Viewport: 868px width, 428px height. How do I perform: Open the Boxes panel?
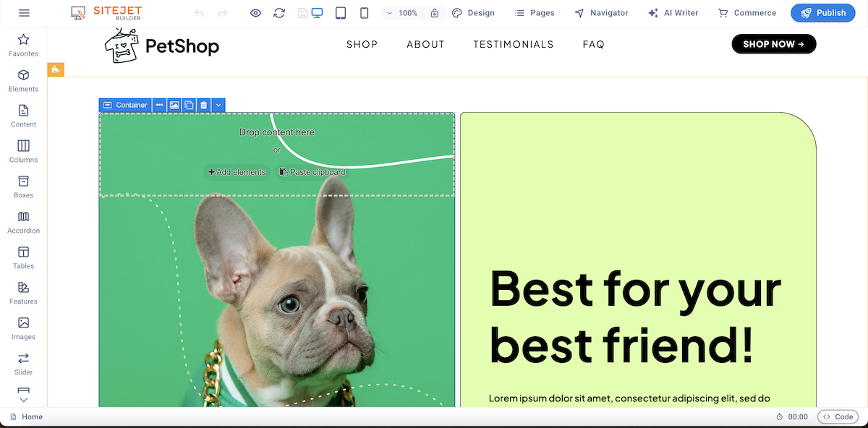coord(23,187)
